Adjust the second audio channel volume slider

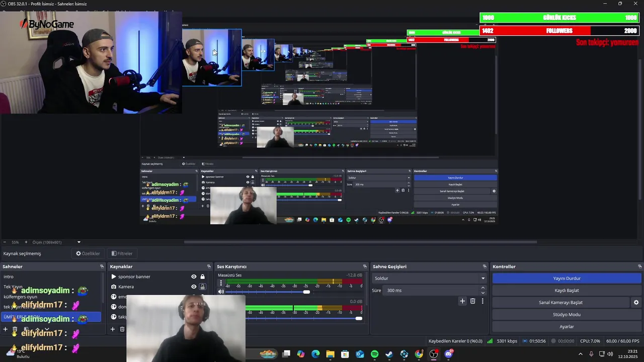[358, 318]
